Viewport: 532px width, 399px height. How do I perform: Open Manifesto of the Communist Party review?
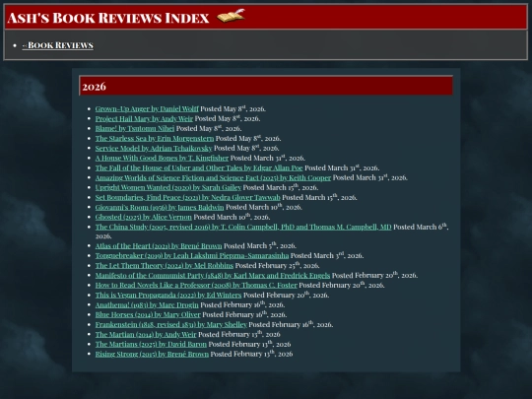click(213, 276)
